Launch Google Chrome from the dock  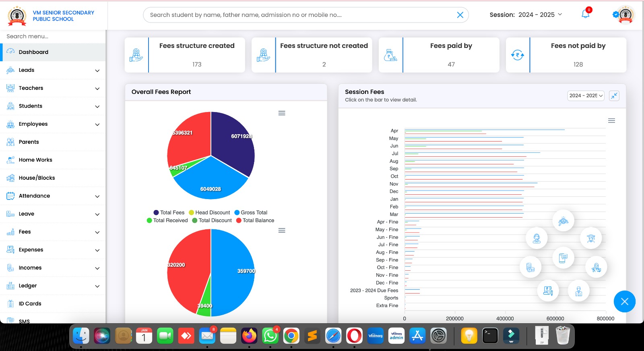point(291,336)
